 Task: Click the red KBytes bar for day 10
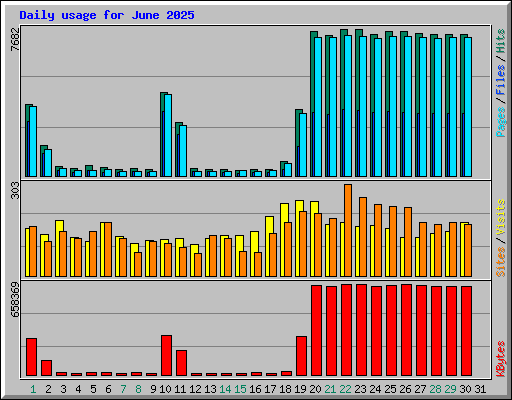[167, 356]
